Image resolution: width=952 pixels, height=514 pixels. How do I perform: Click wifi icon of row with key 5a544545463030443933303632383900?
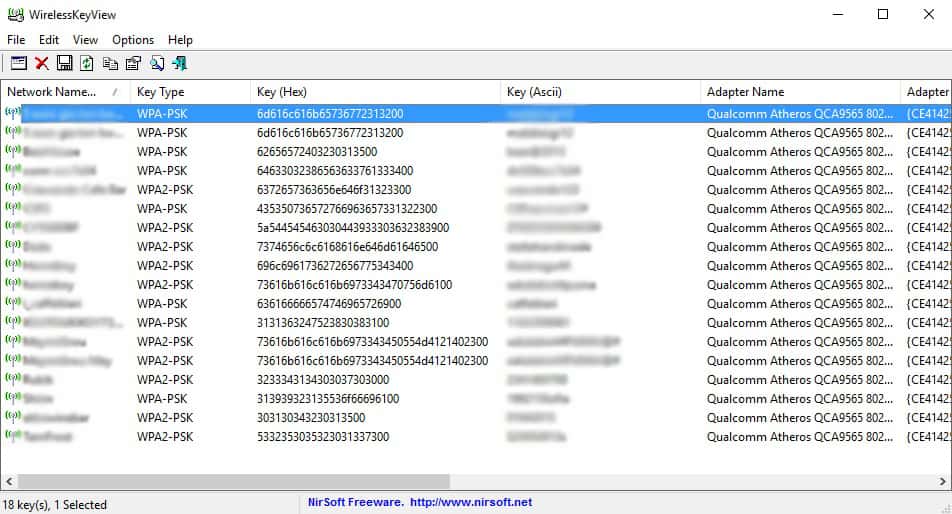click(x=13, y=226)
